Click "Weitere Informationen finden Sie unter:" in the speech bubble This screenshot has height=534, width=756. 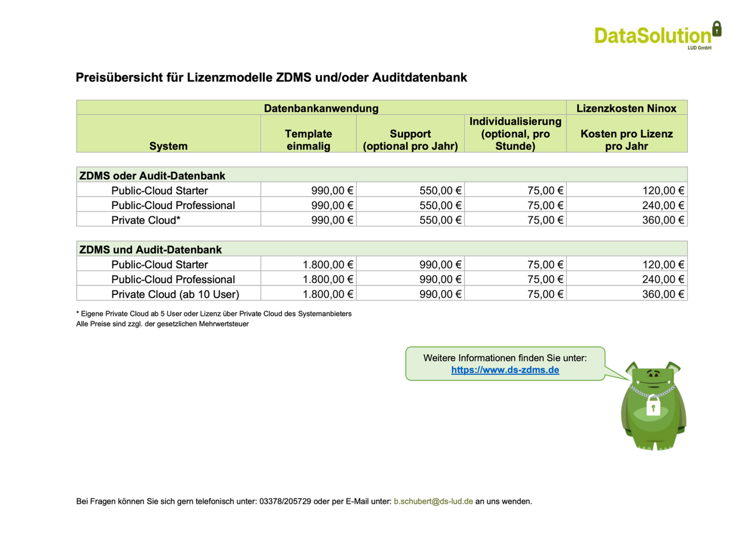click(505, 358)
